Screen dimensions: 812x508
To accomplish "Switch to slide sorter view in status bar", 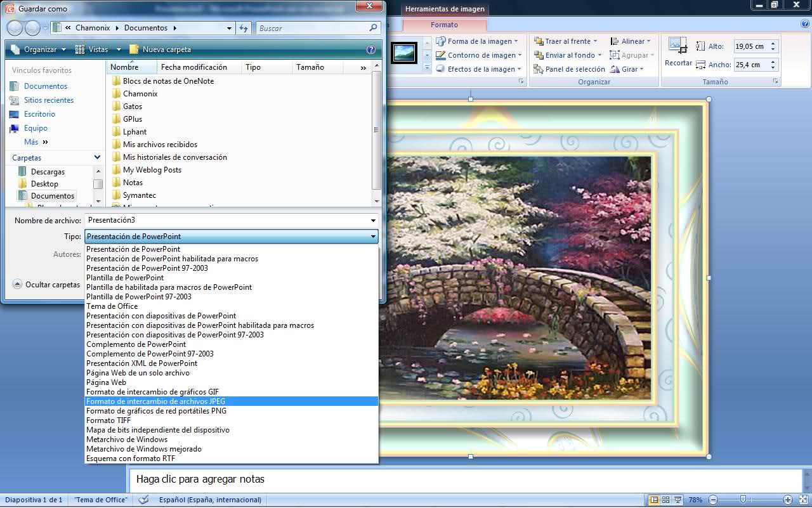I will (x=667, y=500).
